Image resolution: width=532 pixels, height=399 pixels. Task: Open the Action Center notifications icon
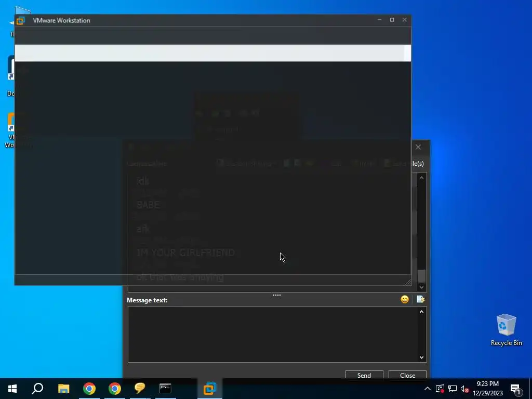coord(516,389)
